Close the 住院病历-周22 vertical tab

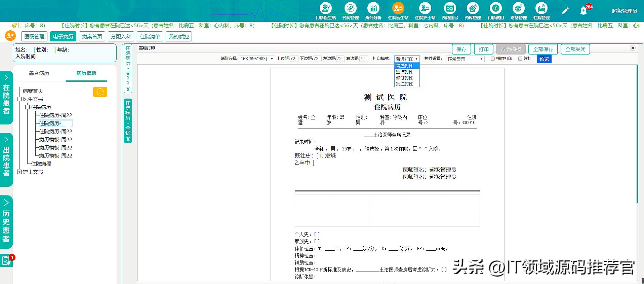128,90
